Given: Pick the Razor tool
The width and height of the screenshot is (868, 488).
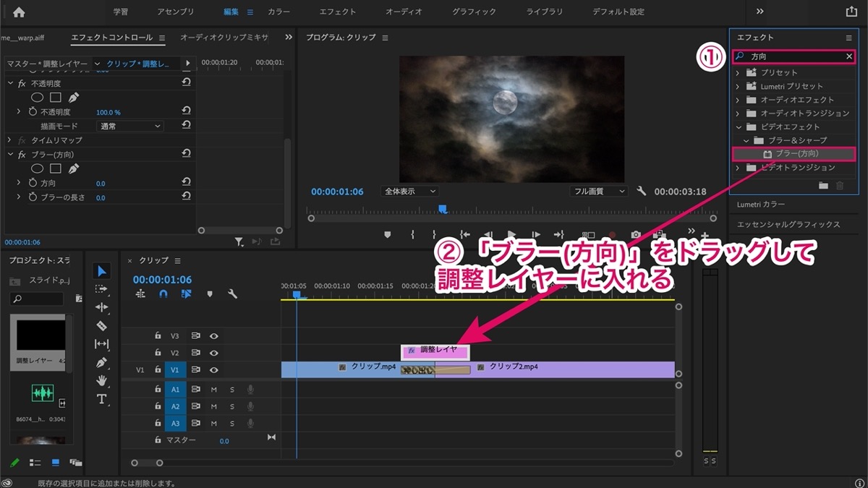Looking at the screenshot, I should point(102,326).
